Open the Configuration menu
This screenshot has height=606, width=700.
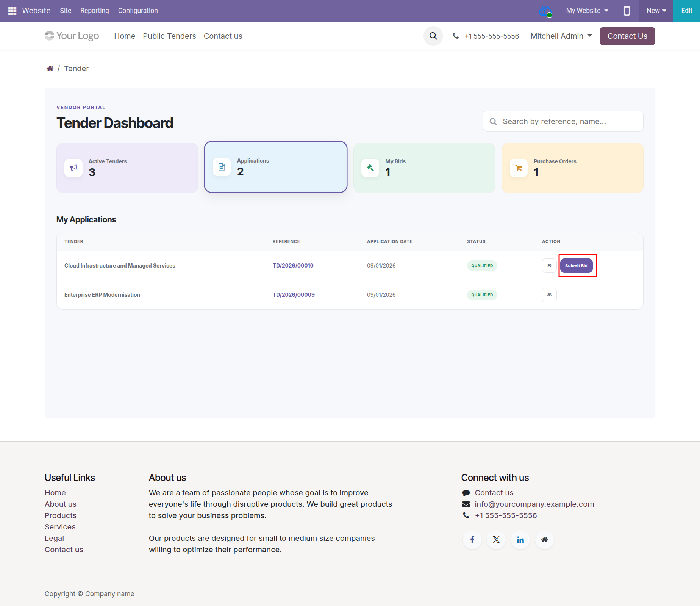138,11
